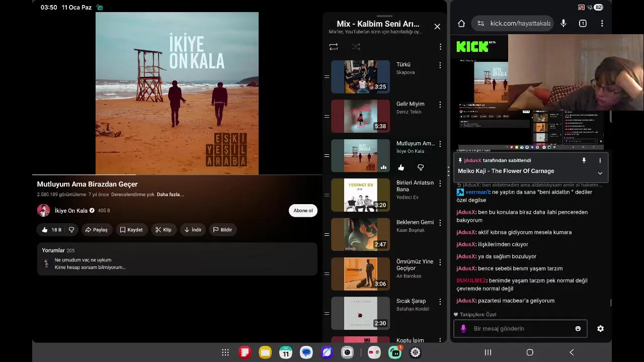Viewport: 644px width, 362px height.
Task: Open Calendar app showing 11
Action: pos(286,352)
